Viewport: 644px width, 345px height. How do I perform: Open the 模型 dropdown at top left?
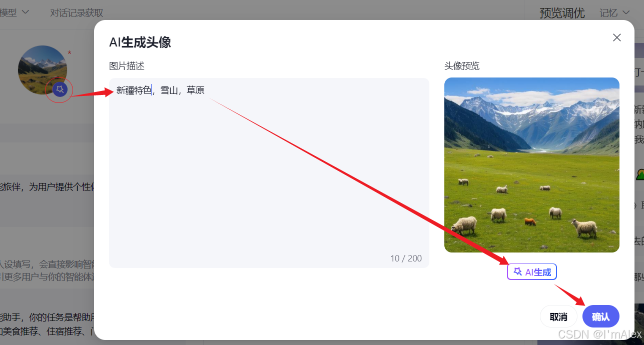[x=15, y=12]
